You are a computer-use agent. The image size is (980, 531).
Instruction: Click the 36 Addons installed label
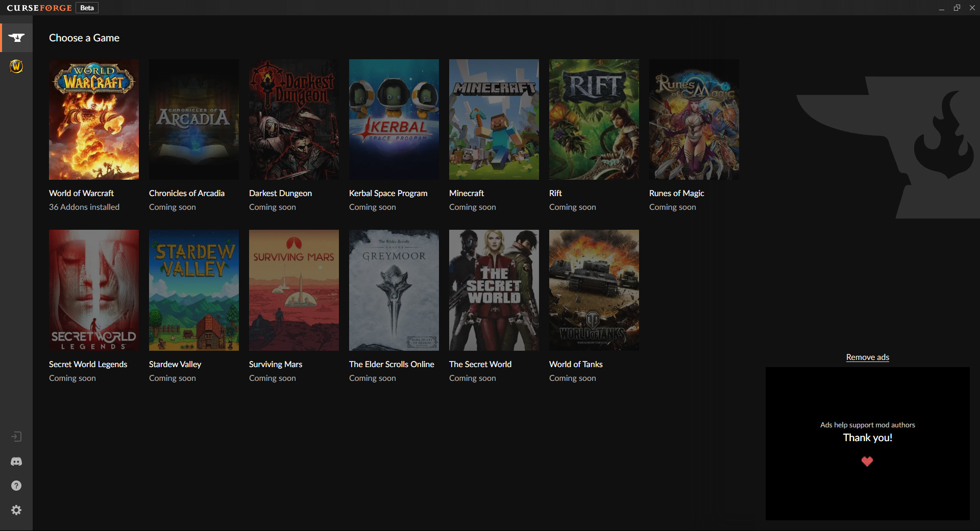tap(84, 207)
